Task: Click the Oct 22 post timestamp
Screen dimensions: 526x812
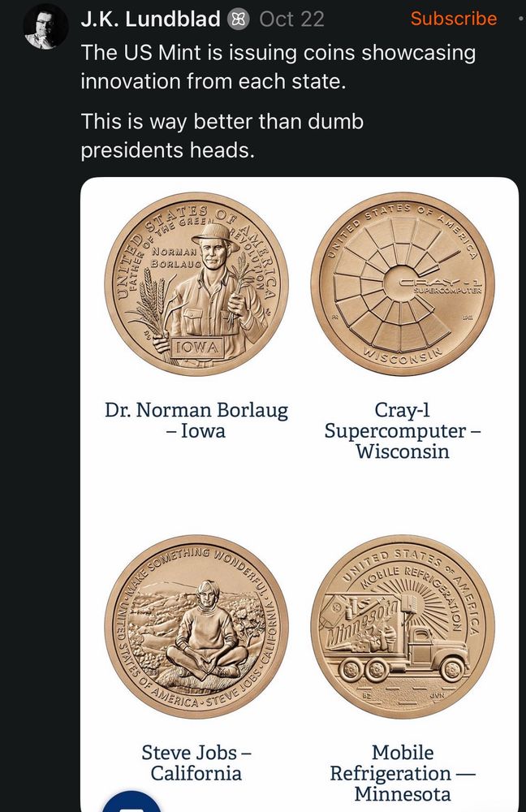Action: (291, 19)
